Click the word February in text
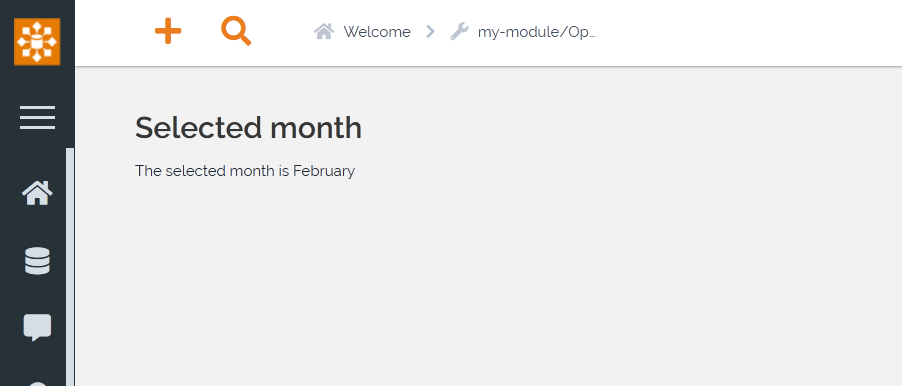902x386 pixels. 324,171
